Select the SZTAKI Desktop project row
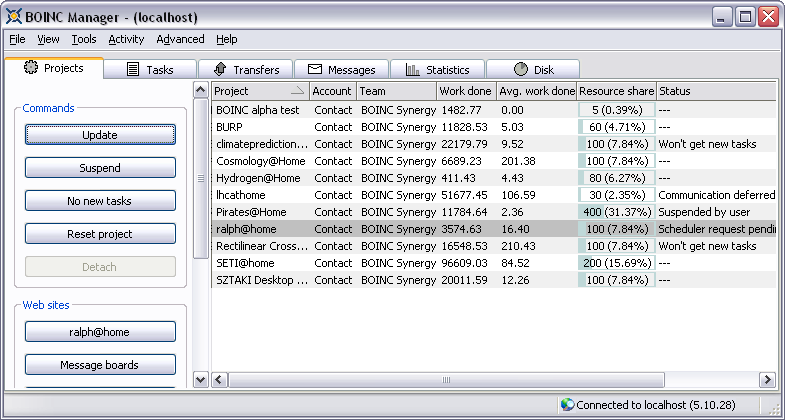The image size is (785, 420). click(494, 280)
